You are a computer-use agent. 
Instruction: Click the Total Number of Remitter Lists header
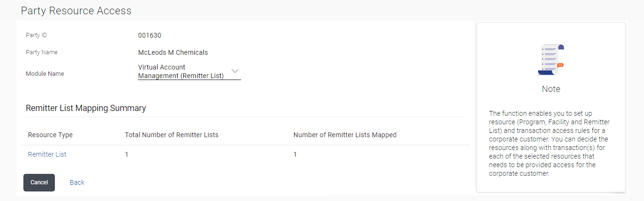point(172,135)
